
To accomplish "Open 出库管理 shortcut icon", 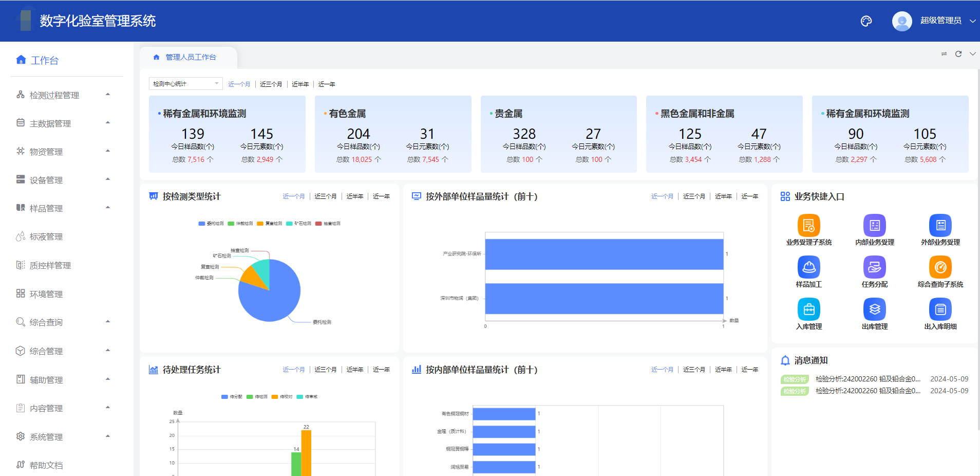I will [x=875, y=309].
